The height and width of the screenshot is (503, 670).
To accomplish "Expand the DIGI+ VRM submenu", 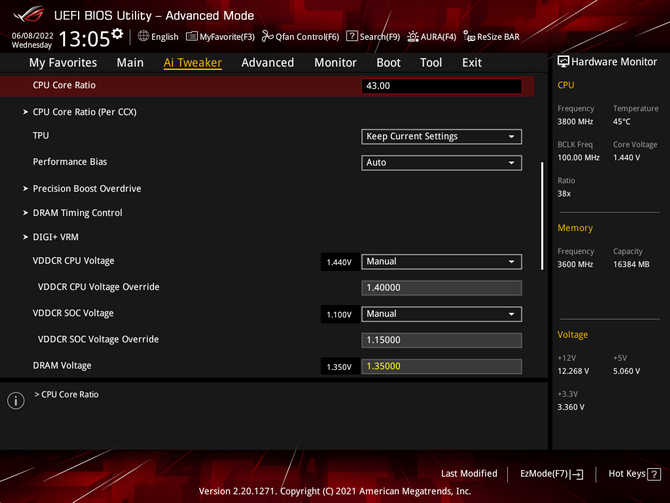I will point(55,237).
